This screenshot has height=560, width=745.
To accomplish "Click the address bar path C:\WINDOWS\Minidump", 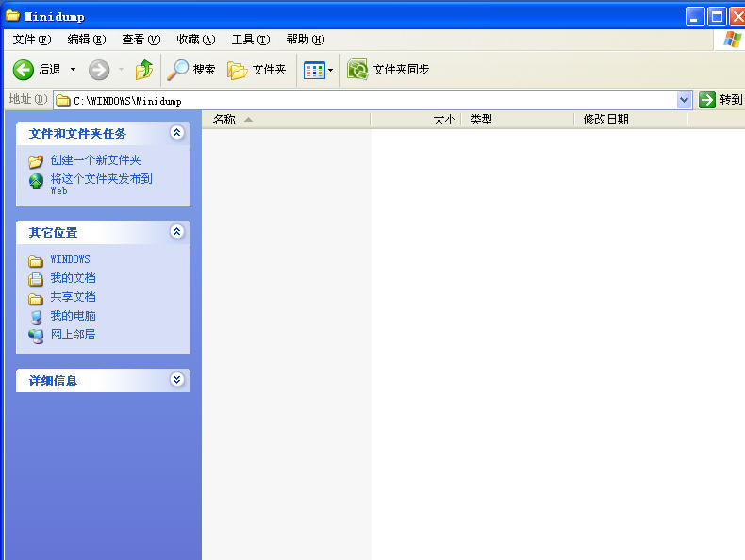I will click(x=127, y=101).
